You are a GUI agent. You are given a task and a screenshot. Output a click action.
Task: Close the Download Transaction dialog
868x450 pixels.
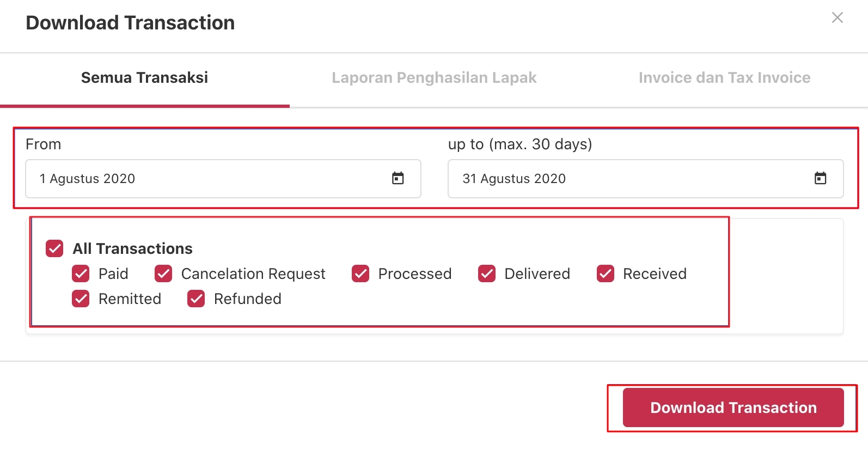click(838, 17)
